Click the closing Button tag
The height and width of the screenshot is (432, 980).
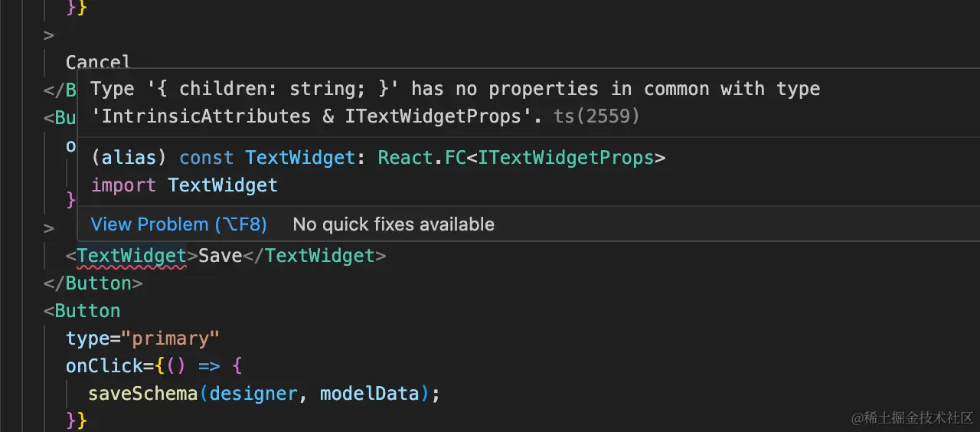pos(93,283)
